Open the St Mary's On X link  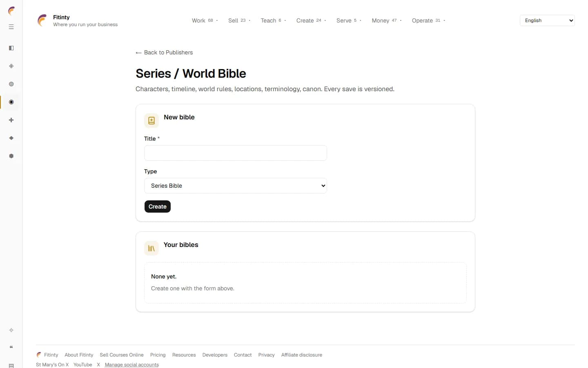[x=52, y=365]
